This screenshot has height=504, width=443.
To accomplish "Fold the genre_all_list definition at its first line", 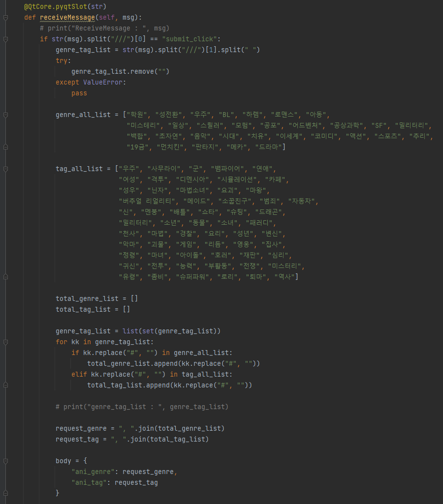I will pos(5,115).
